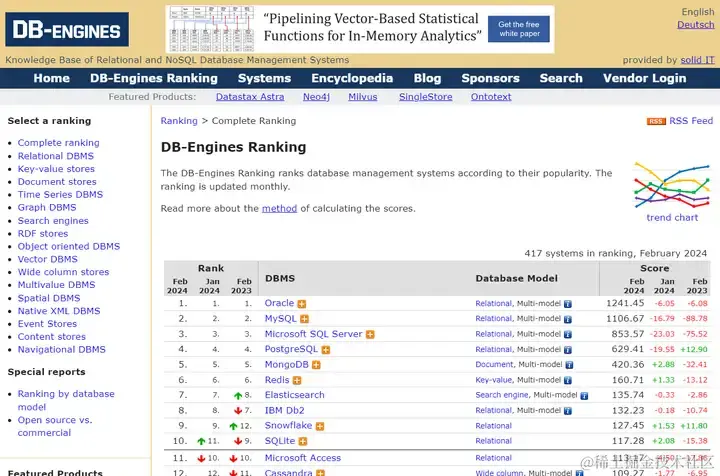Click the DB-Engines logo
Image resolution: width=720 pixels, height=476 pixels.
(67, 29)
